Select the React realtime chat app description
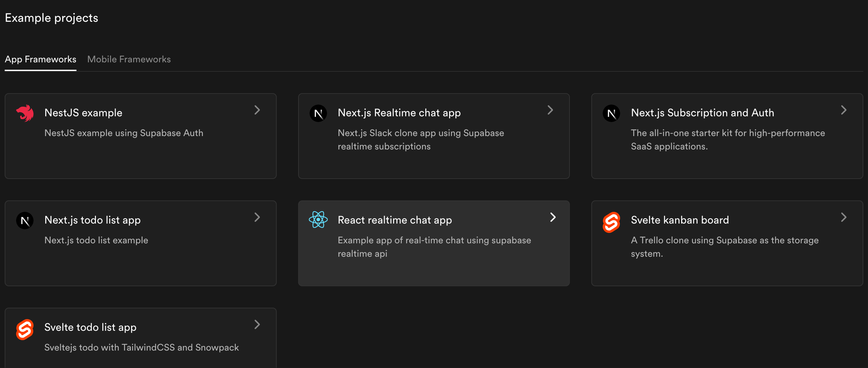 pos(434,247)
